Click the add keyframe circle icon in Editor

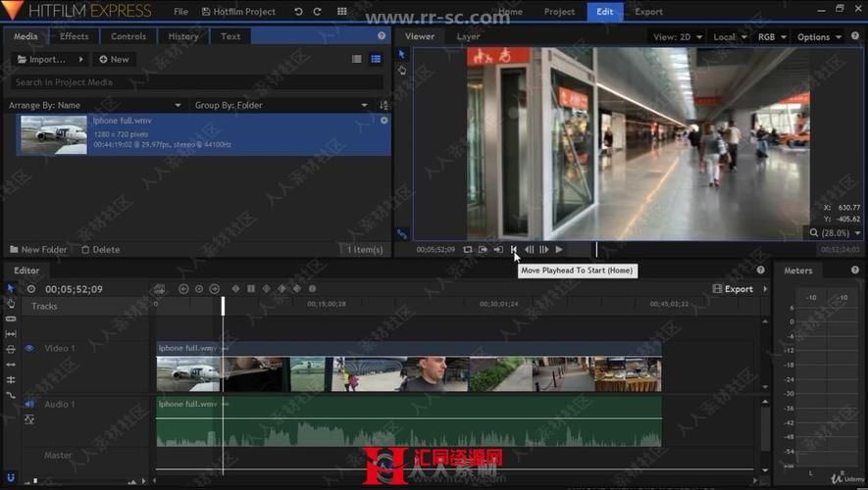pos(199,289)
